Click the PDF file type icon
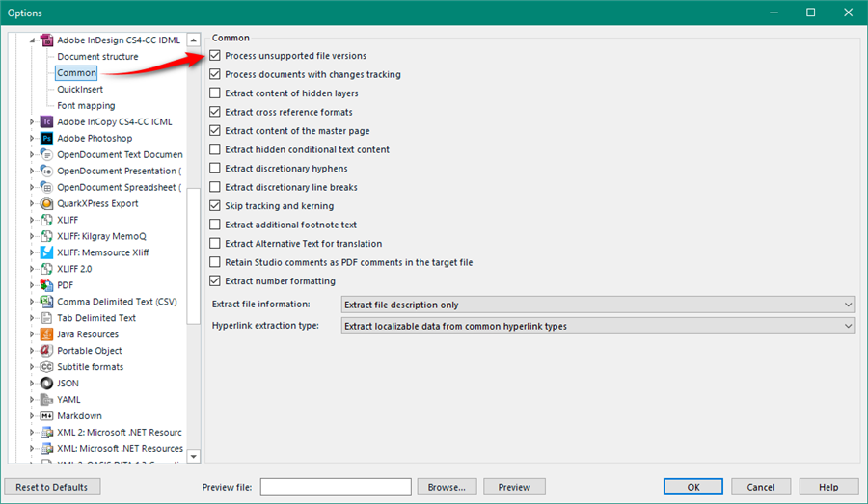Screen dimensions: 868x504 tap(46, 285)
